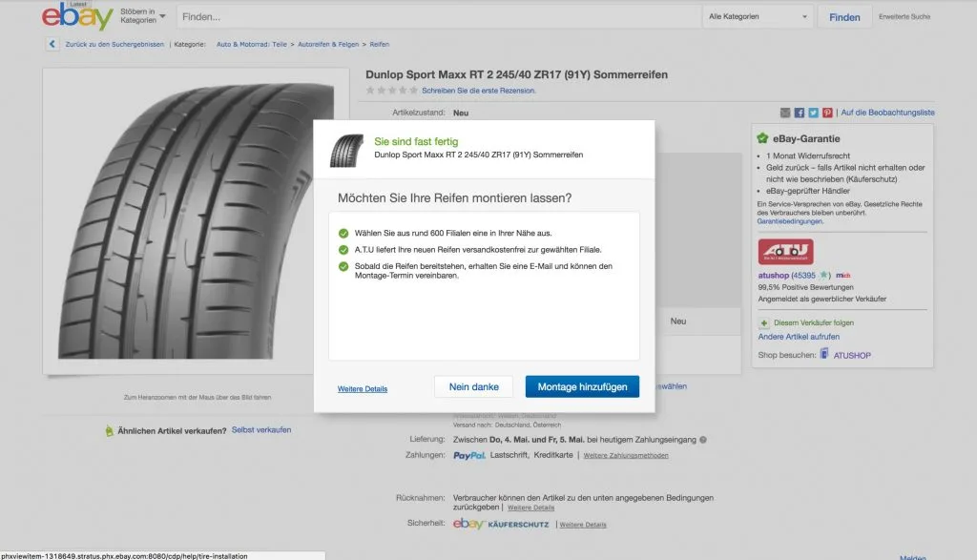Viewport: 977px width, 560px height.
Task: Click the large tire product image
Action: click(196, 221)
